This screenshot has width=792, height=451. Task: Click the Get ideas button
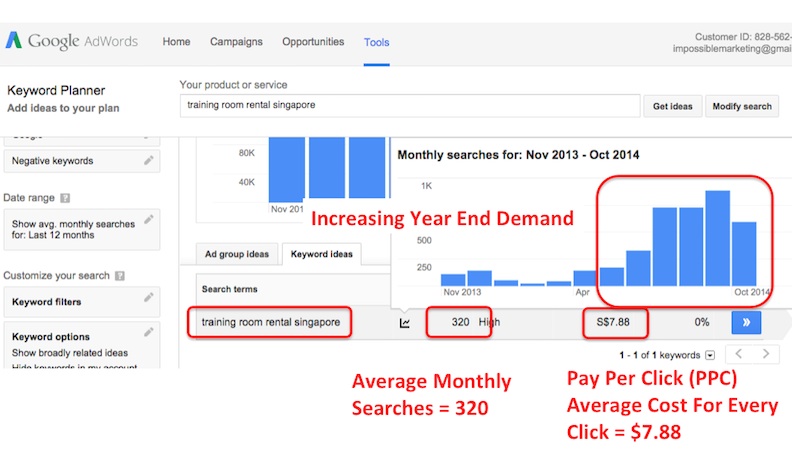click(x=672, y=107)
